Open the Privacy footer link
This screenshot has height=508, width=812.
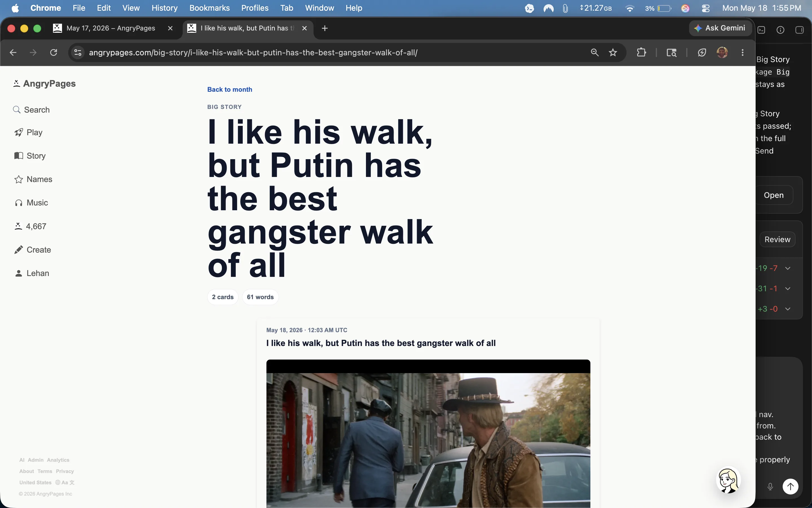click(65, 471)
